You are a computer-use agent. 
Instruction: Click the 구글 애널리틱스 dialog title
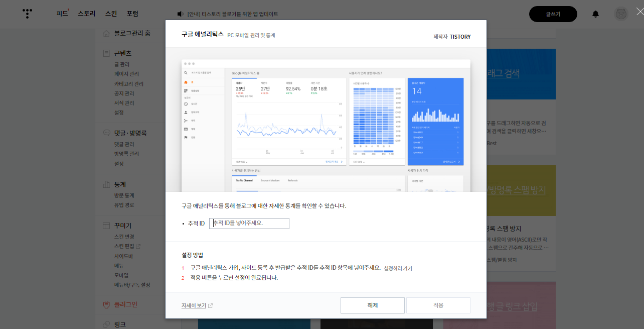[x=203, y=35]
